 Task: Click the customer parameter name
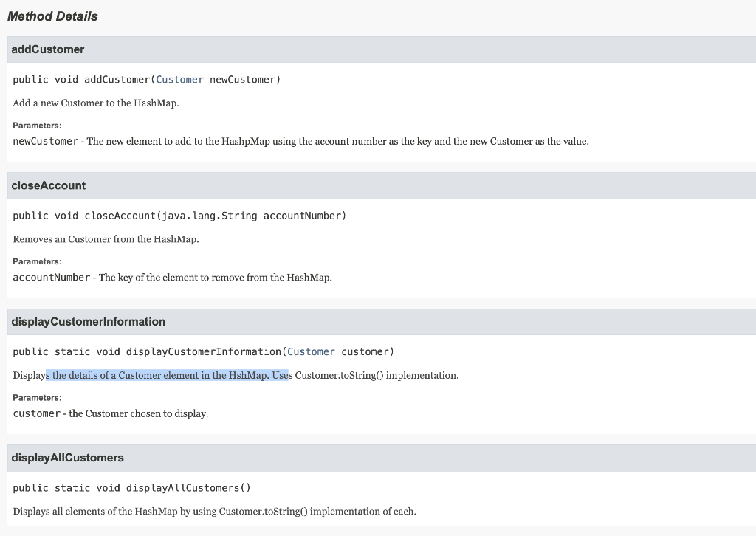[36, 413]
